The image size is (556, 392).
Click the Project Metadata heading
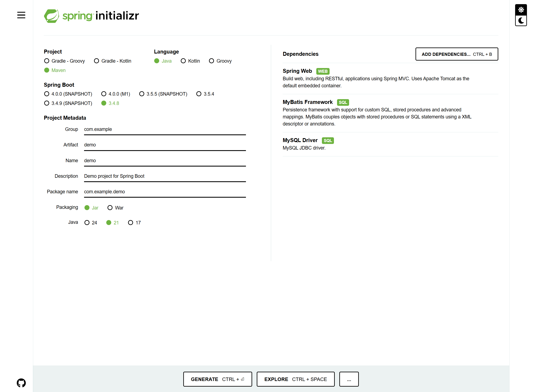pyautogui.click(x=65, y=118)
